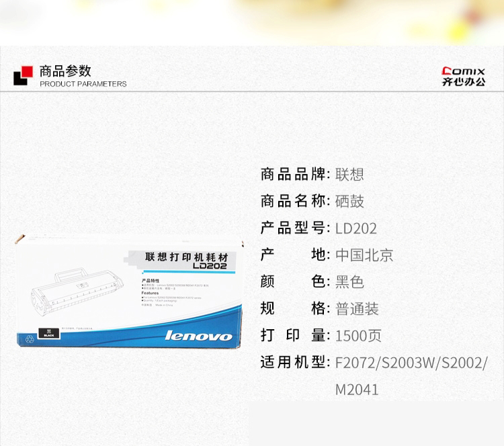This screenshot has width=504, height=446.
Task: Click the brand value 联想
Action: (x=349, y=175)
